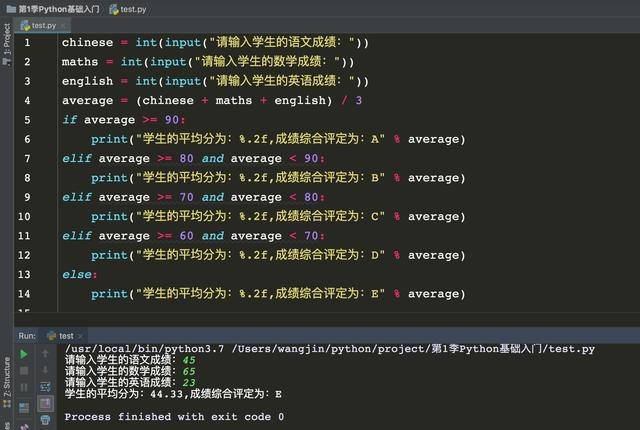Click the print call on line 12

click(109, 255)
